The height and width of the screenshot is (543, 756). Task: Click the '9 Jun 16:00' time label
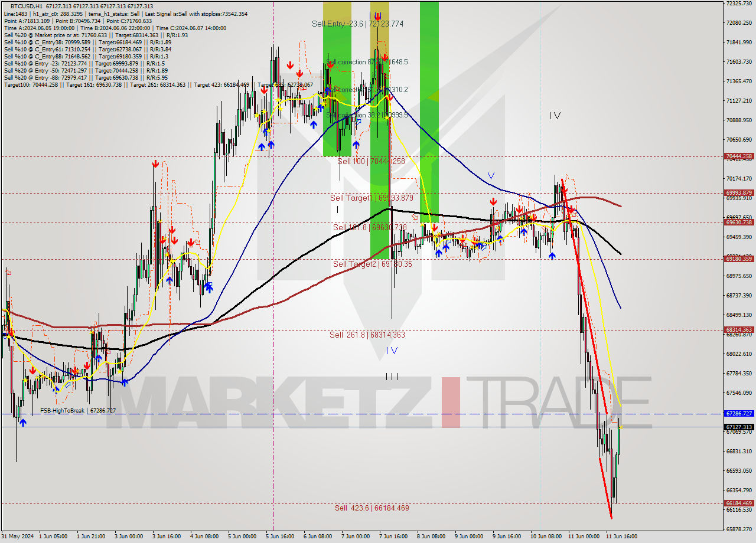pos(507,537)
